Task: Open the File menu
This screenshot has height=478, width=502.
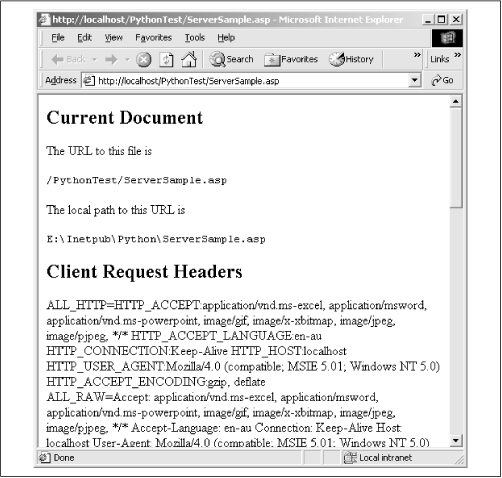Action: (58, 38)
